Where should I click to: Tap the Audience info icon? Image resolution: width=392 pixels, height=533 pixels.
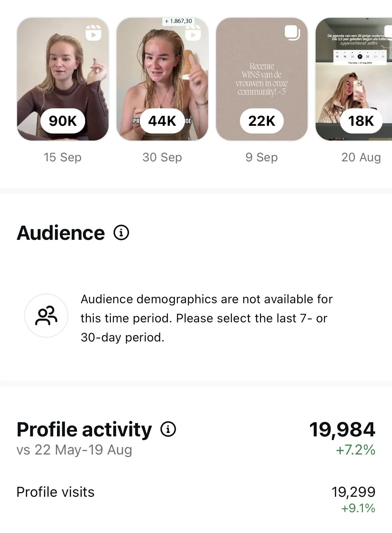point(121,232)
